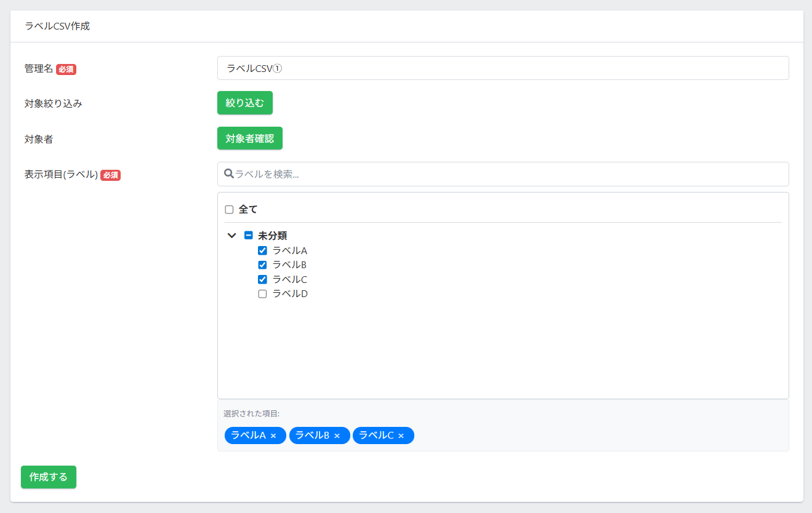
Task: Click the ラベルB pill in selected items
Action: pos(312,435)
